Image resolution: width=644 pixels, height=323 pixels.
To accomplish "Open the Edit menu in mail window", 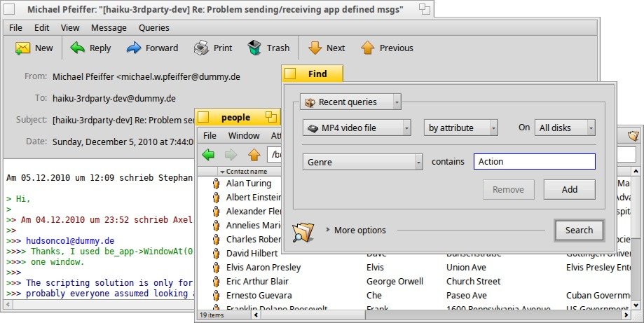I will coord(41,27).
